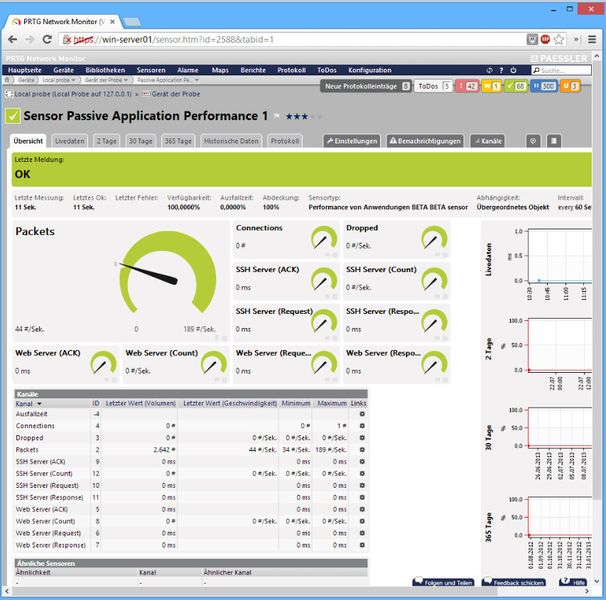Viewport: 606px width, 600px height.
Task: Click the Kanäle button
Action: [x=487, y=141]
